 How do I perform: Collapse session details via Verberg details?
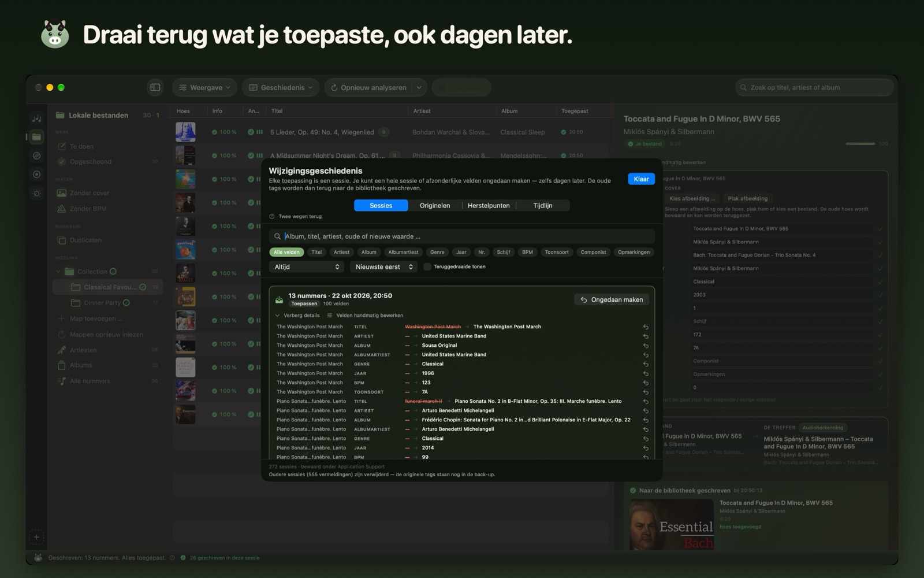[297, 316]
